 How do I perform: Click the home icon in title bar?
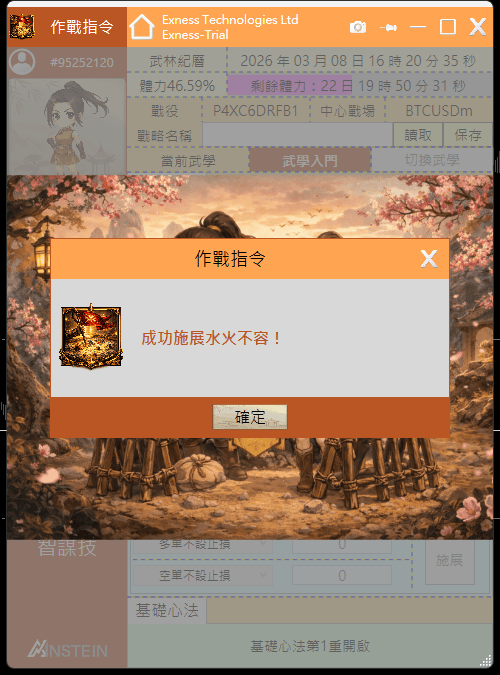click(x=142, y=27)
